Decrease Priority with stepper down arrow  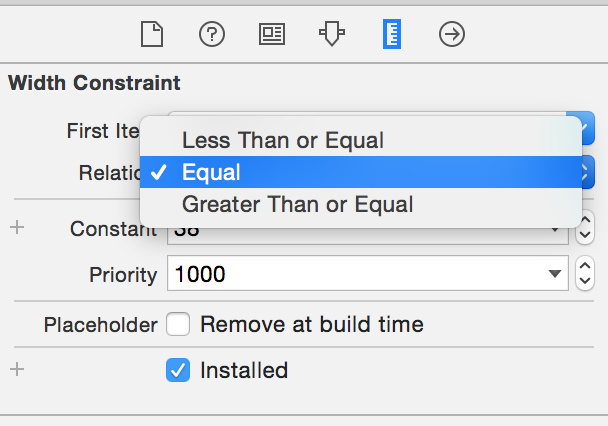tap(585, 281)
